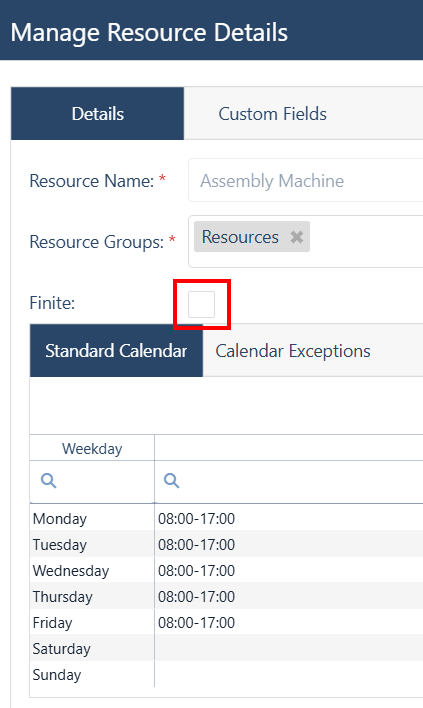This screenshot has height=708, width=423.
Task: Click the hours column search icon
Action: tap(172, 480)
